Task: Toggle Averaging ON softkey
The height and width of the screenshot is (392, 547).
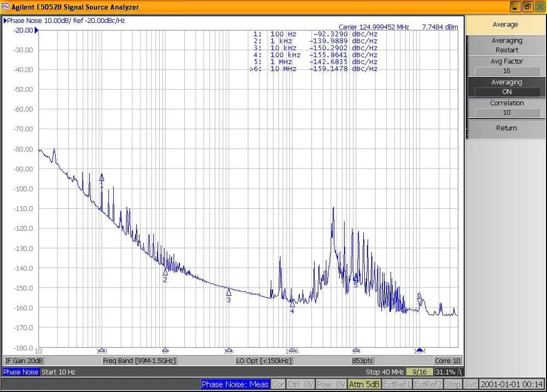Action: (506, 87)
